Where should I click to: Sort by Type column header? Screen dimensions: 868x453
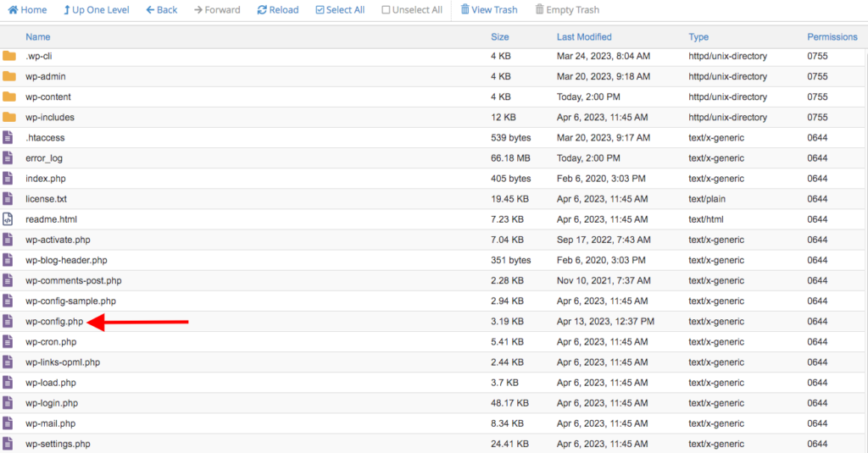click(698, 37)
